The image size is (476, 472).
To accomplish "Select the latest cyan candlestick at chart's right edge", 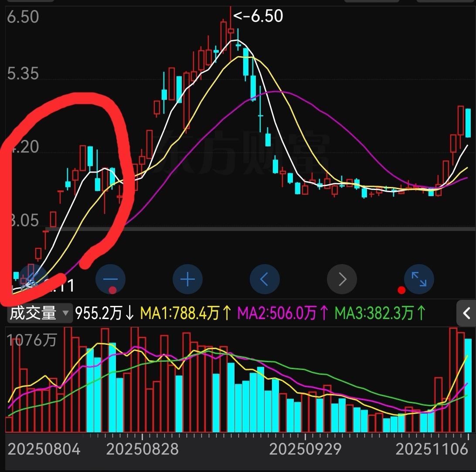I will [x=468, y=123].
